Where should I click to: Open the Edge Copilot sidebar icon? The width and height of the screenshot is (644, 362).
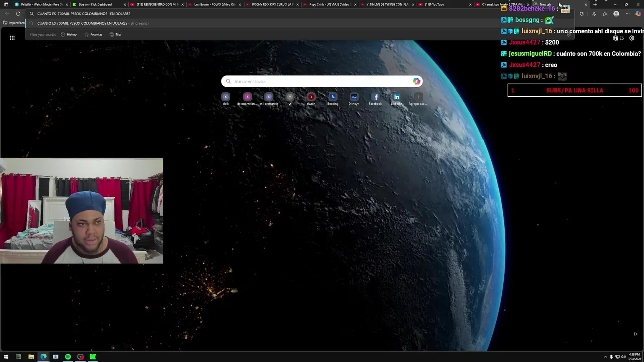638,14
